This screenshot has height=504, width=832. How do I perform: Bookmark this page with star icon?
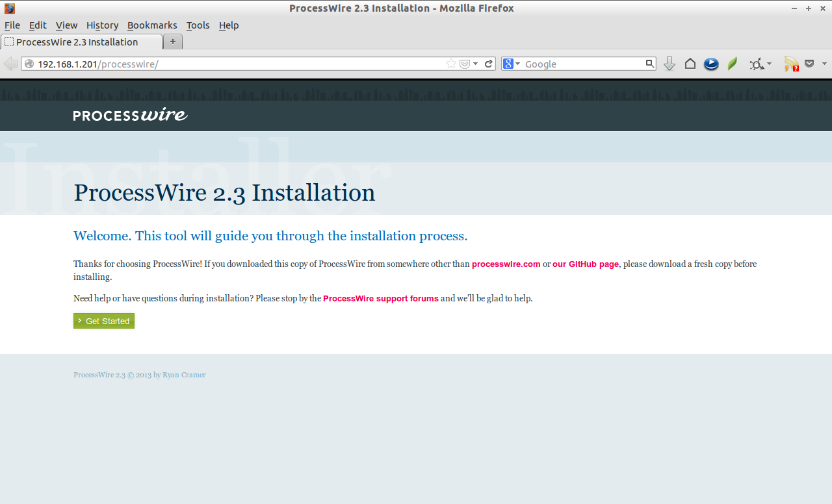(451, 64)
